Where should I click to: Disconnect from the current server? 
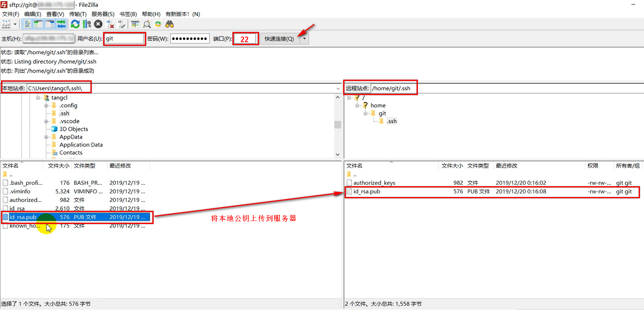pyautogui.click(x=110, y=24)
